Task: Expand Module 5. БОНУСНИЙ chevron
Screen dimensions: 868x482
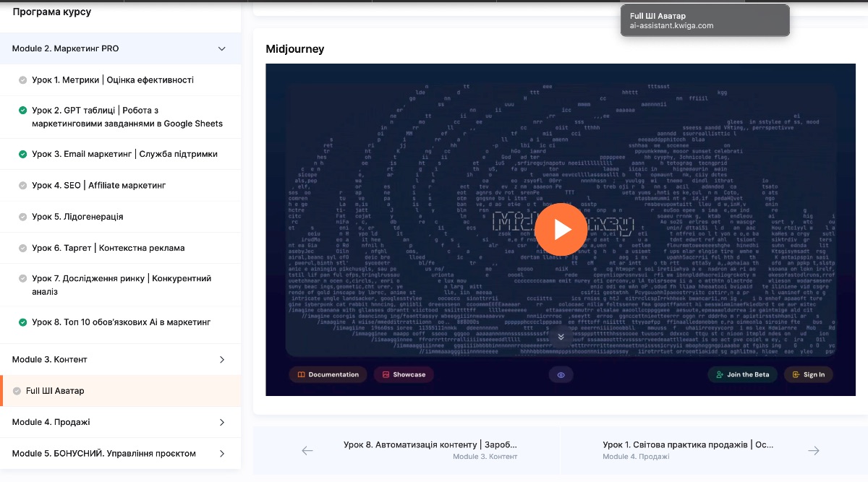Action: coord(222,453)
